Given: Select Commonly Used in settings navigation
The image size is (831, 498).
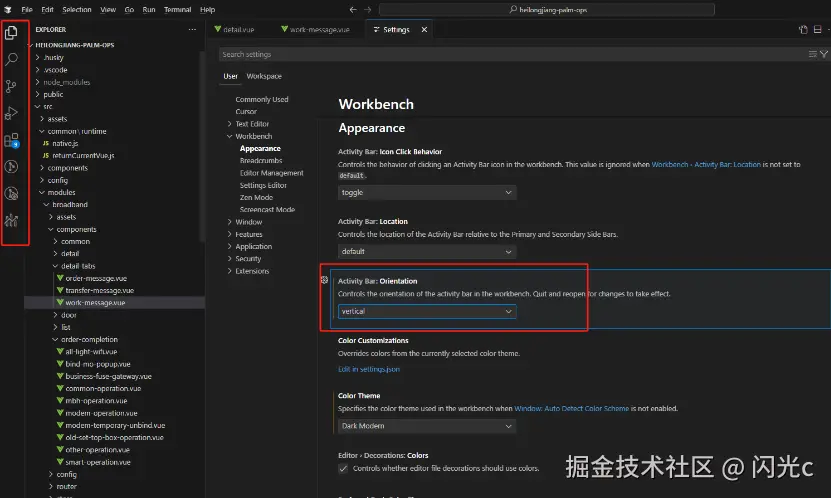Looking at the screenshot, I should [262, 100].
